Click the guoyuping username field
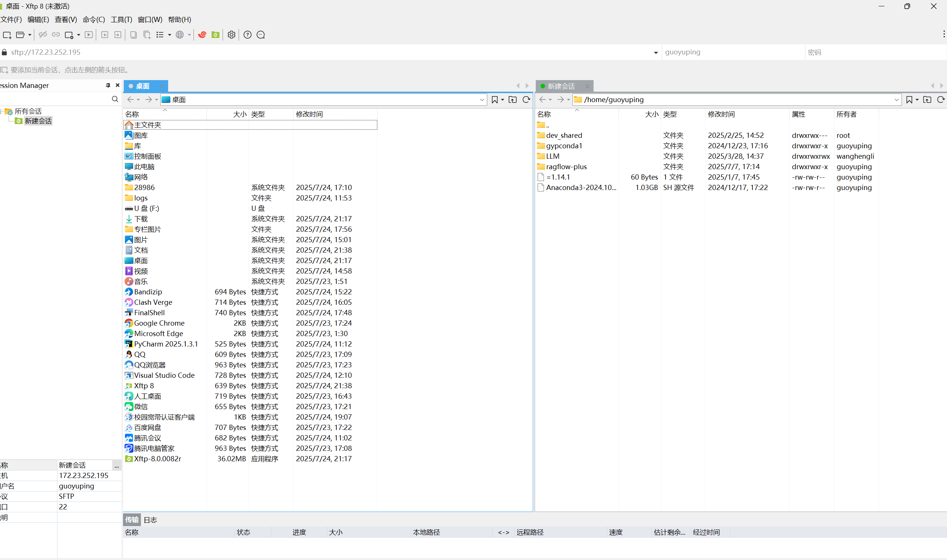 click(733, 52)
